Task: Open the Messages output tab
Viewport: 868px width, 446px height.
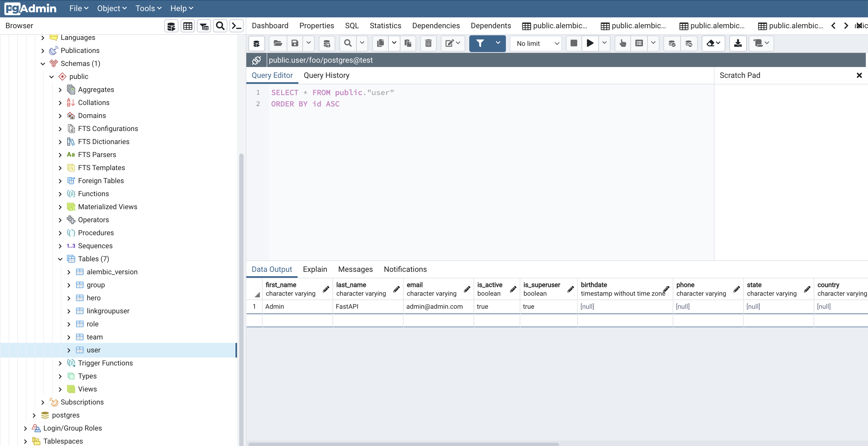Action: [x=355, y=269]
